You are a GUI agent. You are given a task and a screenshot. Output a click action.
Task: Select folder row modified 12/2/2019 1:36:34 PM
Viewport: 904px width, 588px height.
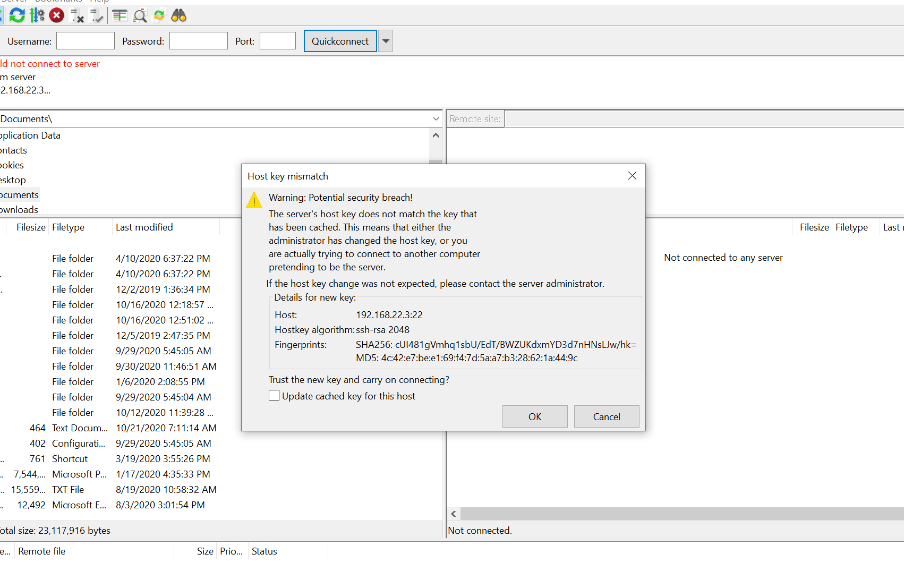click(109, 289)
